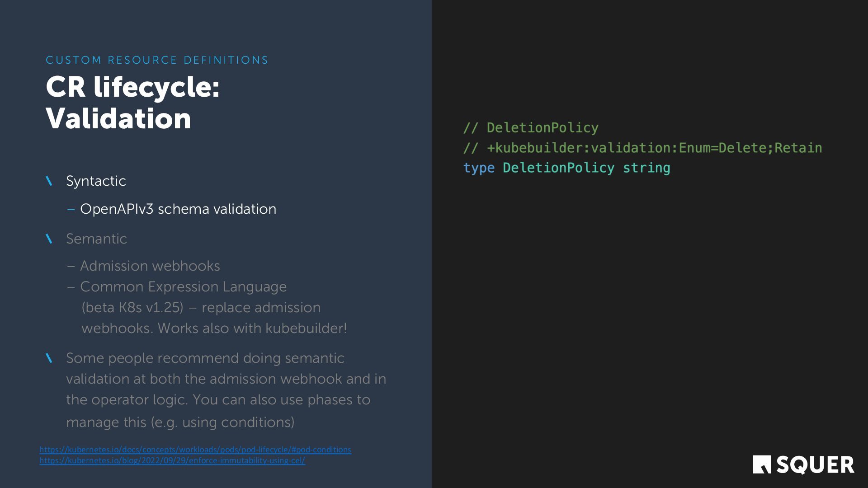
Task: Click the 'string' type in the code
Action: pyautogui.click(x=646, y=168)
